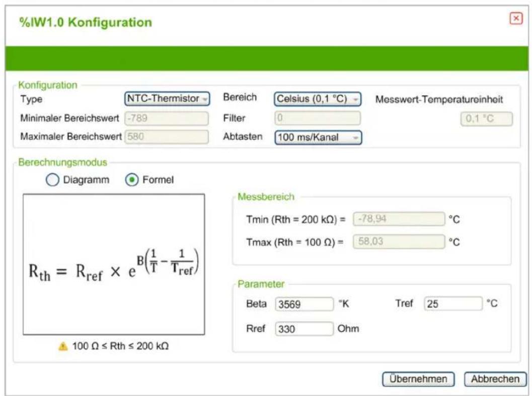Click the 'Konfiguration' group heading
Image resolution: width=532 pixels, height=396 pixels.
[x=48, y=85]
